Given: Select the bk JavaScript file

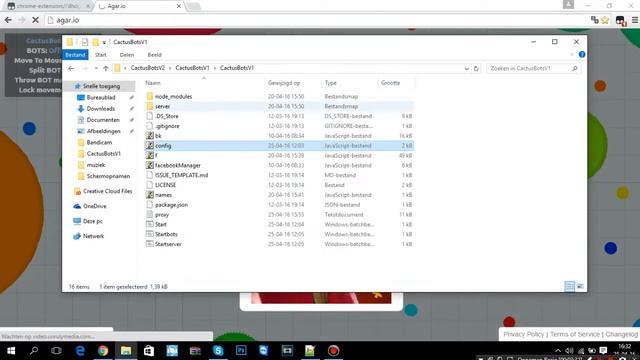Looking at the screenshot, I should 158,136.
